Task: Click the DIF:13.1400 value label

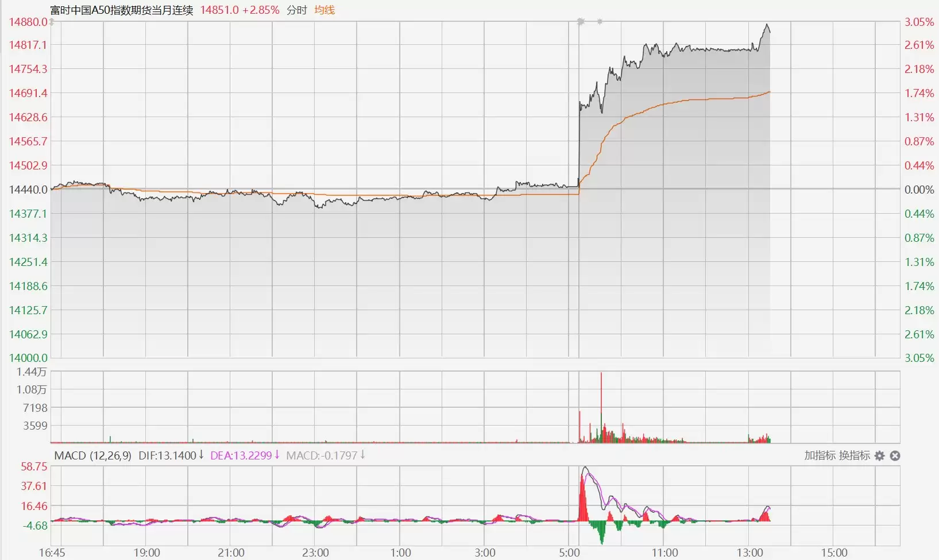Action: [167, 456]
